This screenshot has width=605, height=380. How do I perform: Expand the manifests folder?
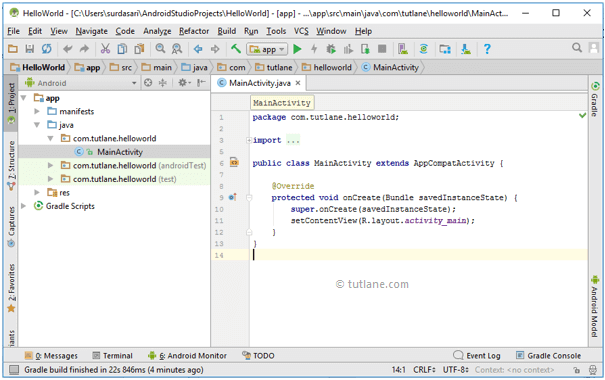pyautogui.click(x=37, y=111)
